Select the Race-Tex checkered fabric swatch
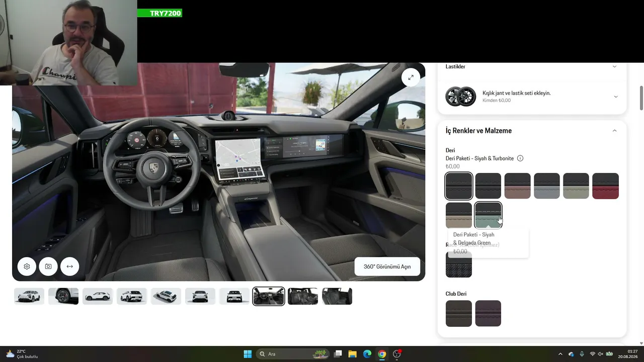Screen dimensions: 644x362 pos(459,264)
